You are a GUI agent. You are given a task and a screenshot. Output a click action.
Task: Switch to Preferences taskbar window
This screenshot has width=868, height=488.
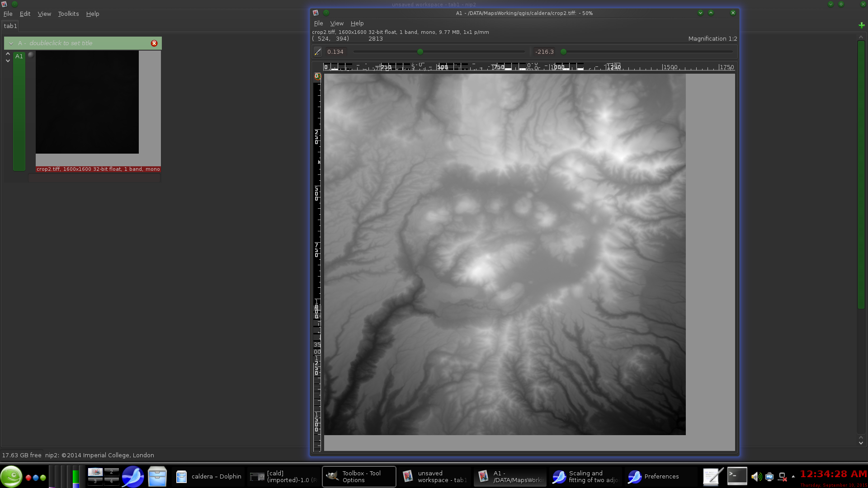[x=660, y=477]
